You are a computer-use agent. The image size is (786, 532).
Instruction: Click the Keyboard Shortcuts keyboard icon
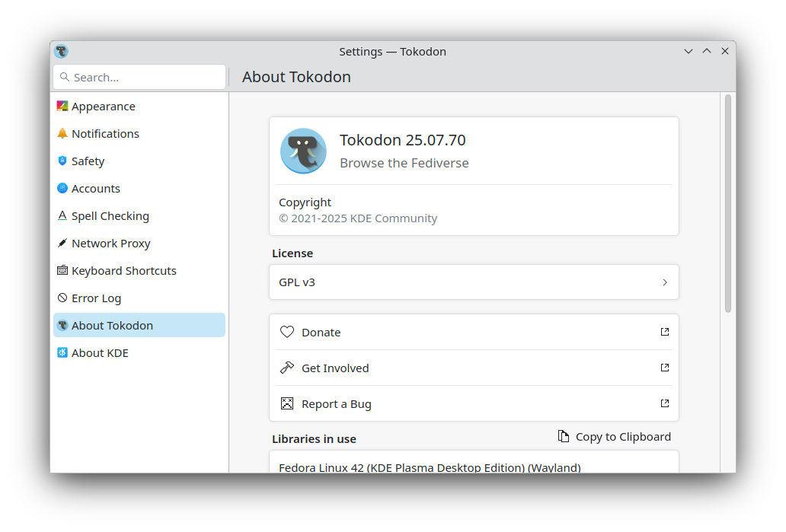[62, 270]
